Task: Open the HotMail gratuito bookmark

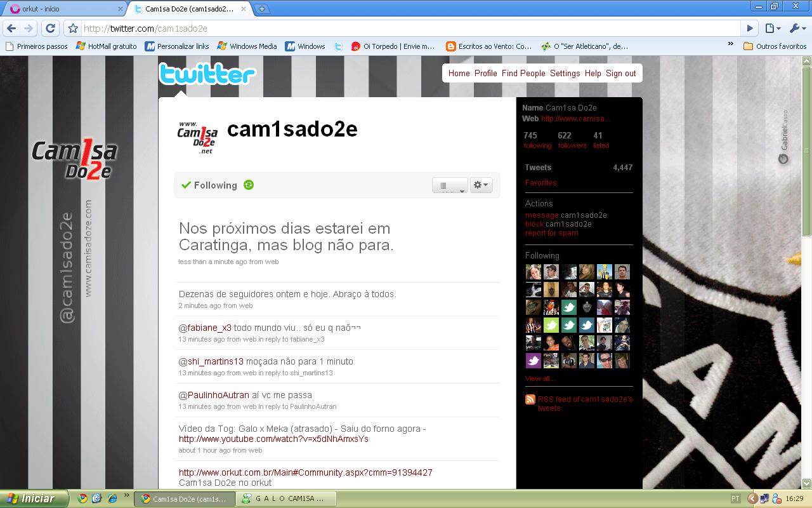Action: (x=107, y=46)
